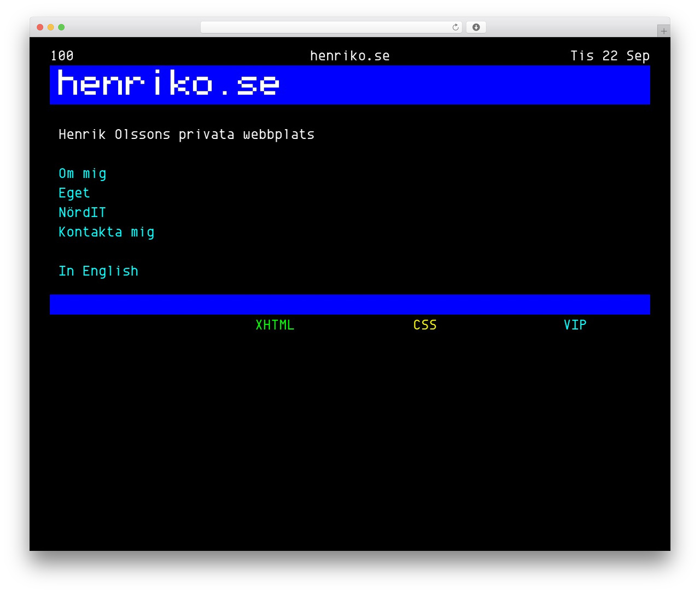This screenshot has height=593, width=700.
Task: Go to the "Eget" page
Action: (74, 193)
